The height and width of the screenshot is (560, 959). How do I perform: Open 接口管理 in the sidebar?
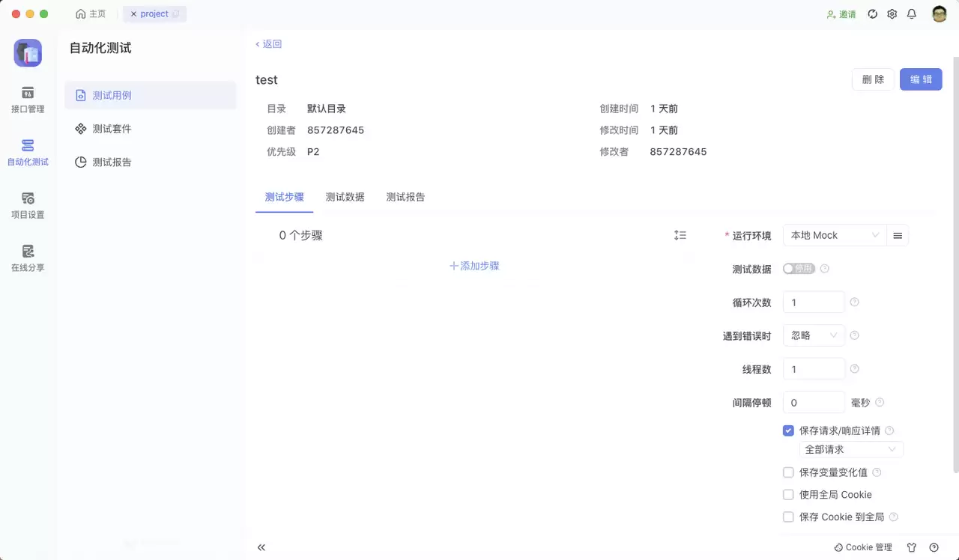click(28, 100)
